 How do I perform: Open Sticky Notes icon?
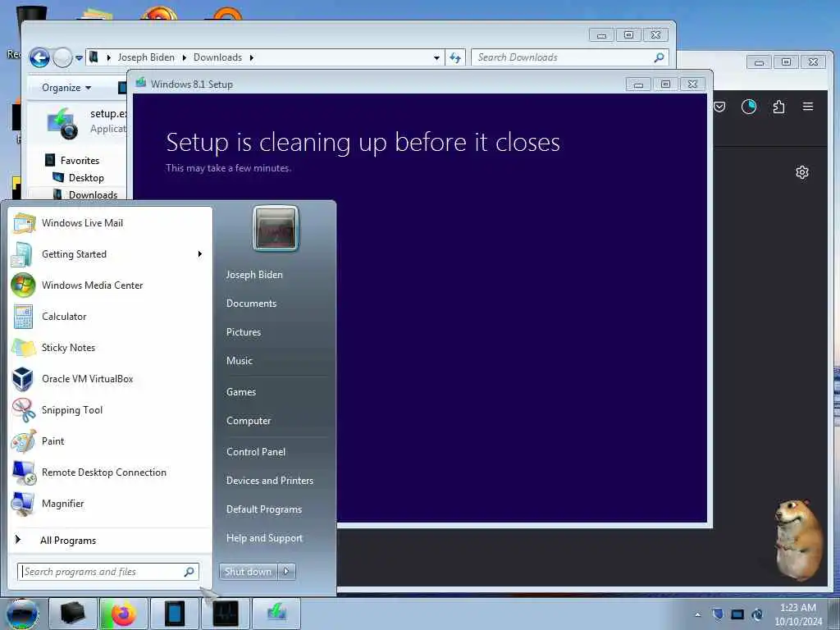tap(24, 348)
